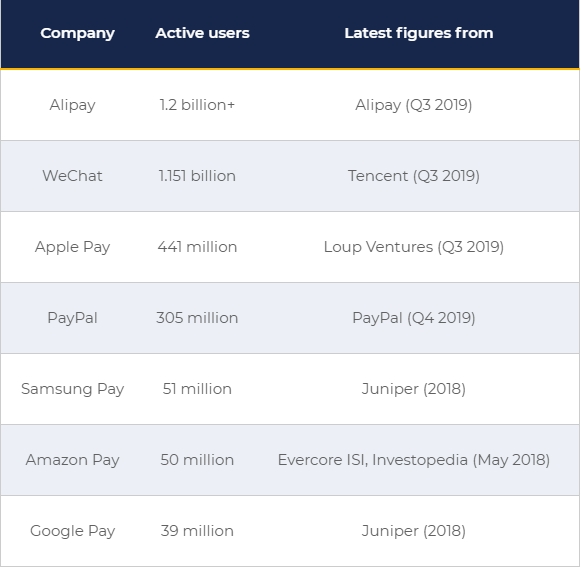Click Evercore ISI, Investopedia source cell

coord(414,460)
